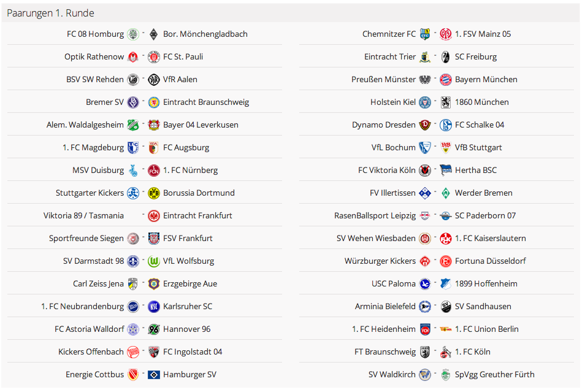Click the 1. FC Köln crest

point(446,352)
